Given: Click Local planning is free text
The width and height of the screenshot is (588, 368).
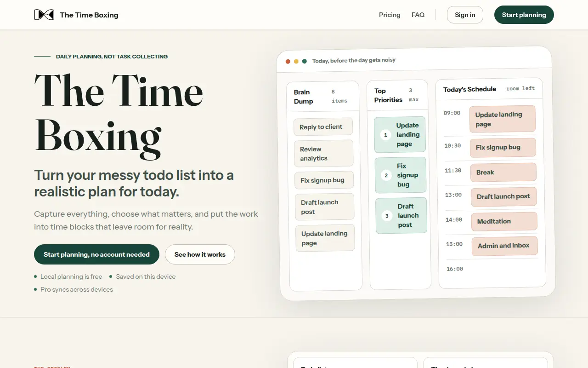Looking at the screenshot, I should [71, 276].
